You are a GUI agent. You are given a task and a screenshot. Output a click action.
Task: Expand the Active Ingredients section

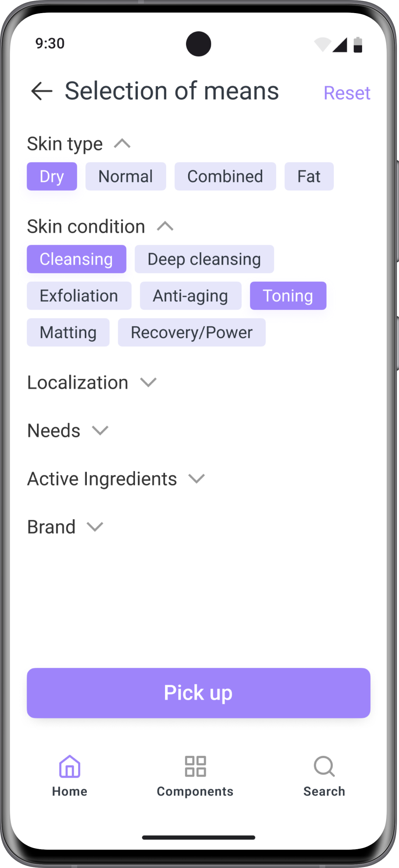(x=196, y=478)
